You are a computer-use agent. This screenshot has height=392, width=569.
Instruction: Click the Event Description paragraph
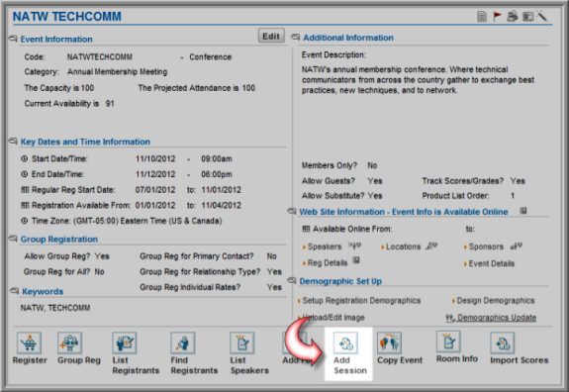click(418, 80)
